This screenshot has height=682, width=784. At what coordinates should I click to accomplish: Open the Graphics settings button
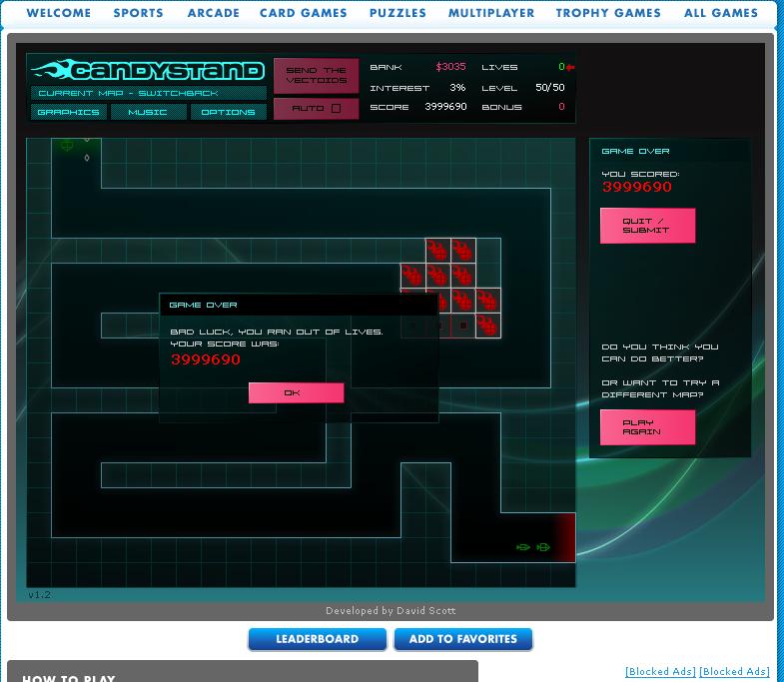[x=69, y=112]
